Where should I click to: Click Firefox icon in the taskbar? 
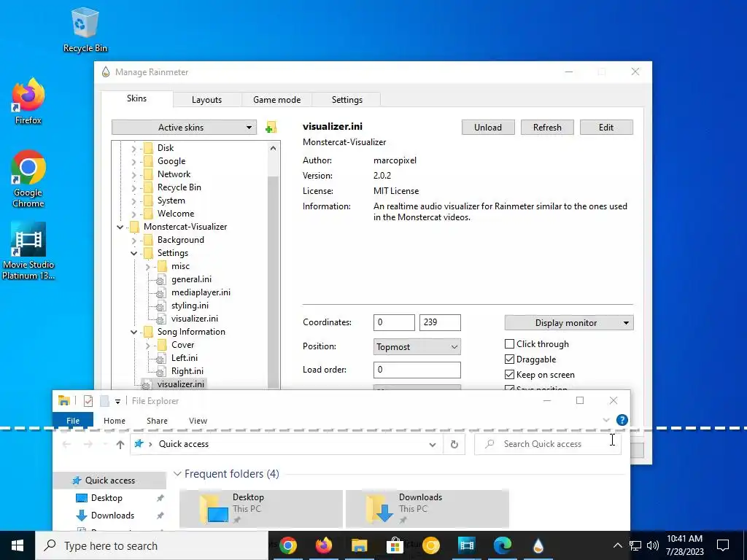(x=324, y=545)
